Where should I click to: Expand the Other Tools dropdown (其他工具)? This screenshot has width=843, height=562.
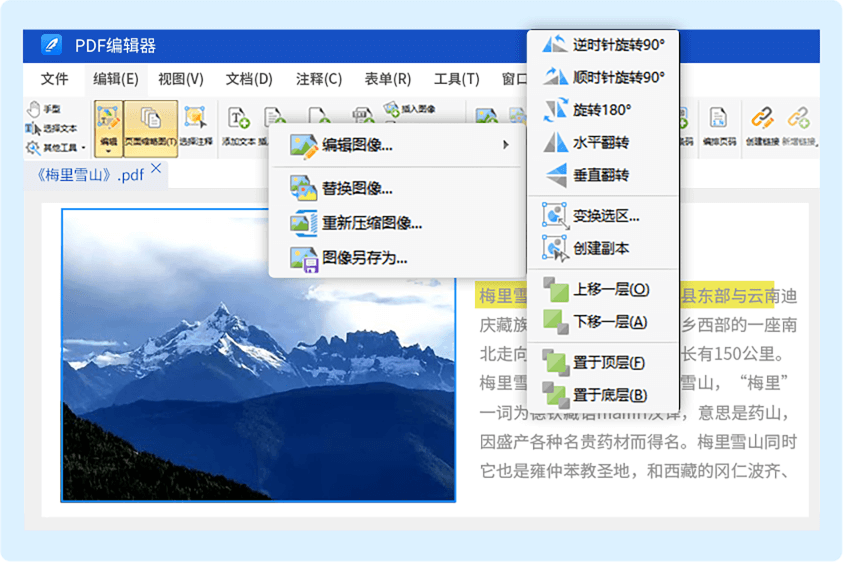(x=56, y=148)
